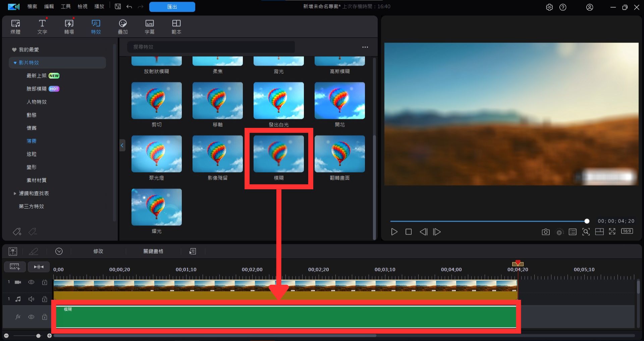Select the 聚光燈 effect thumbnail
Image resolution: width=644 pixels, height=341 pixels.
tap(157, 154)
